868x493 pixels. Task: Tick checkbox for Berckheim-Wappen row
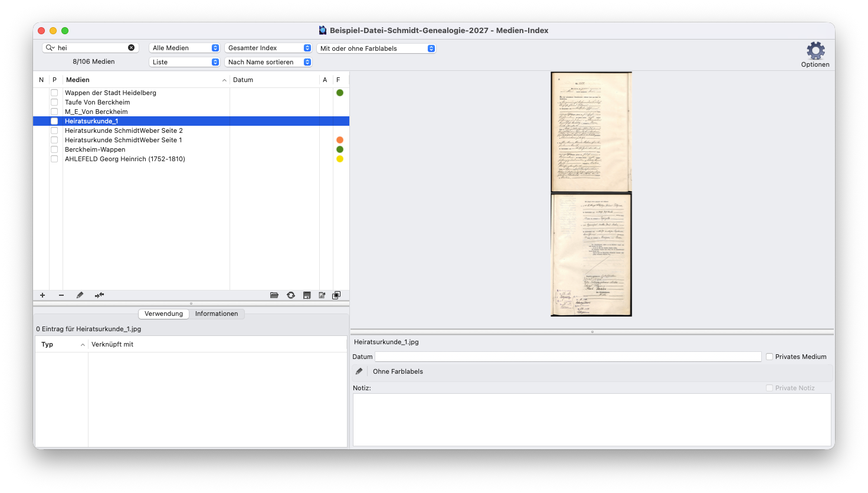coord(54,149)
